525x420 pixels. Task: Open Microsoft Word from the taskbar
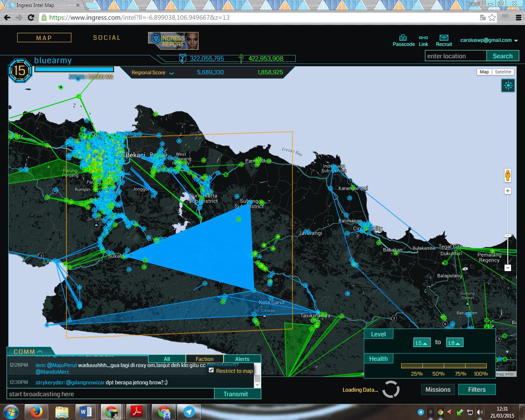pos(86,412)
